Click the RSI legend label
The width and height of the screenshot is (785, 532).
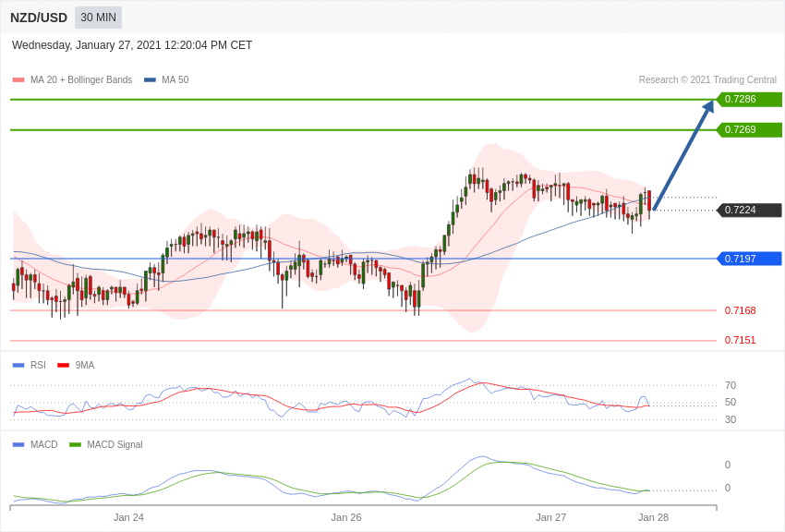(x=38, y=366)
